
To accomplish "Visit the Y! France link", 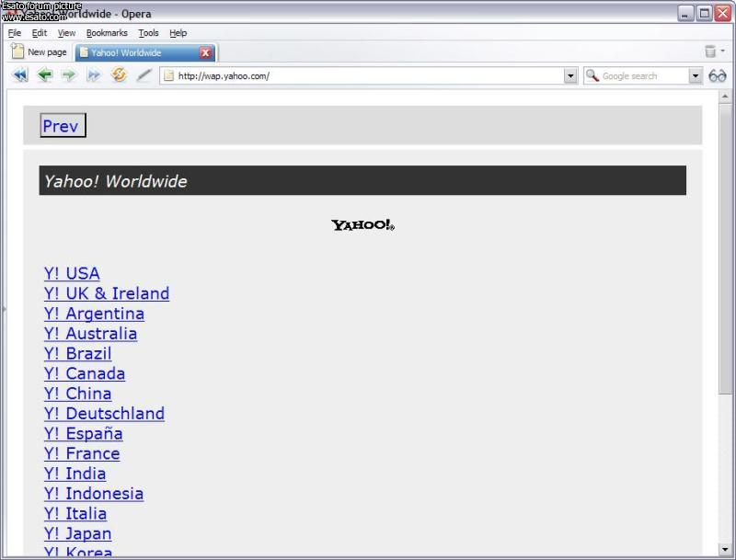I will [x=82, y=454].
